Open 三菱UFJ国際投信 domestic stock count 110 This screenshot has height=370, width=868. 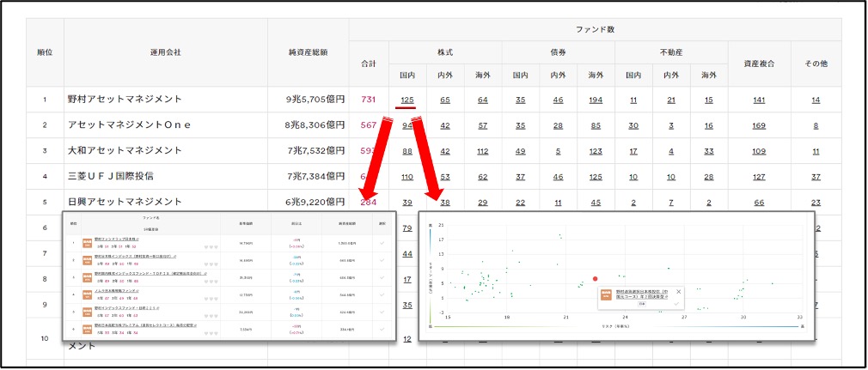407,177
